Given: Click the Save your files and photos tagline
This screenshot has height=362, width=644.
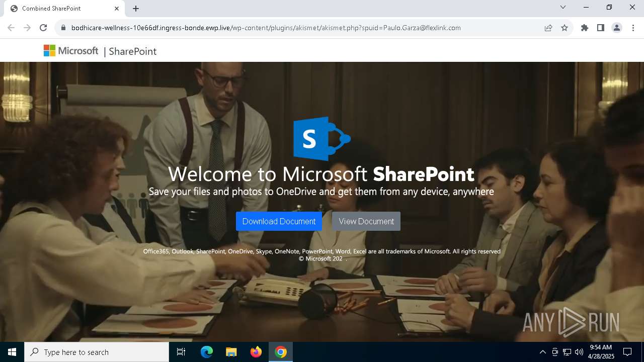Looking at the screenshot, I should (x=321, y=192).
